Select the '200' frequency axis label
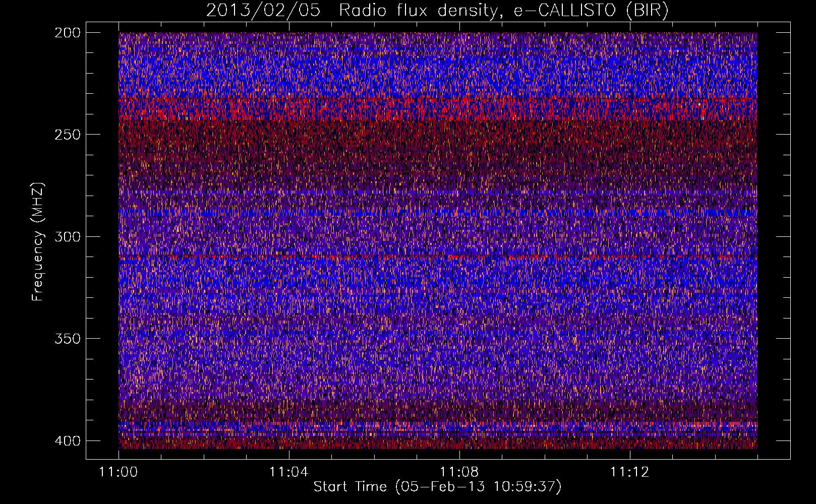Viewport: 816px width, 504px height. [67, 33]
